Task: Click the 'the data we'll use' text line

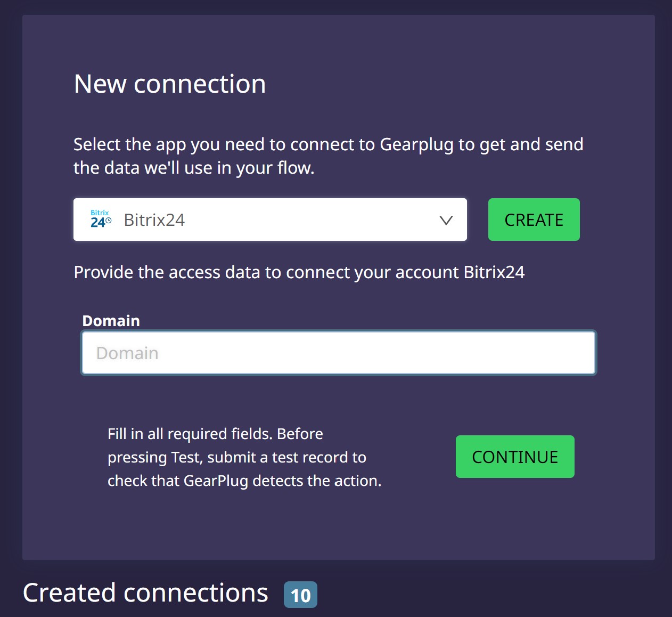Action: pyautogui.click(x=194, y=168)
